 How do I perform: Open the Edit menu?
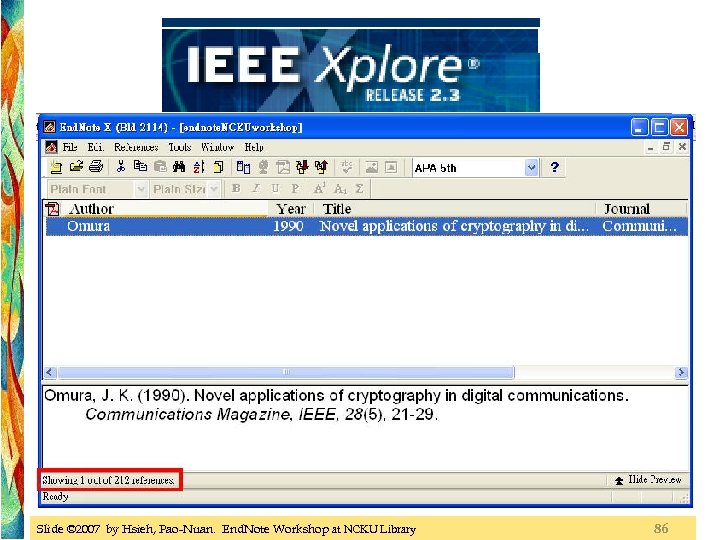(96, 147)
